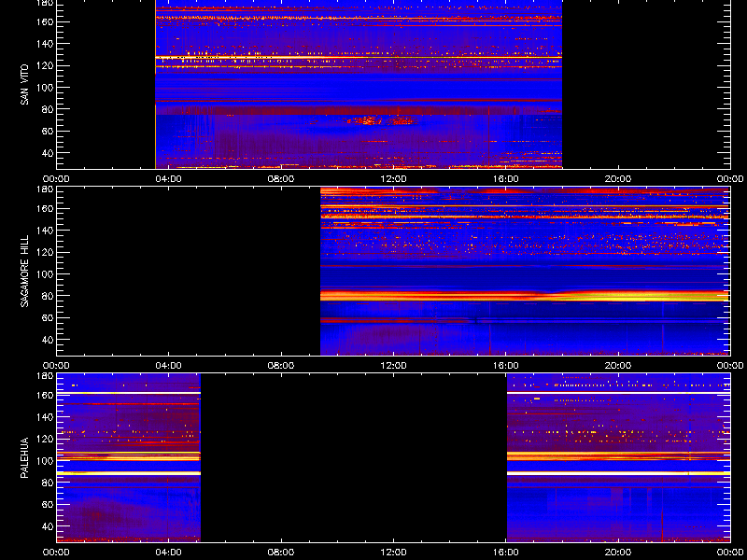Select the 12:00 label under San Vito plot

click(x=393, y=179)
